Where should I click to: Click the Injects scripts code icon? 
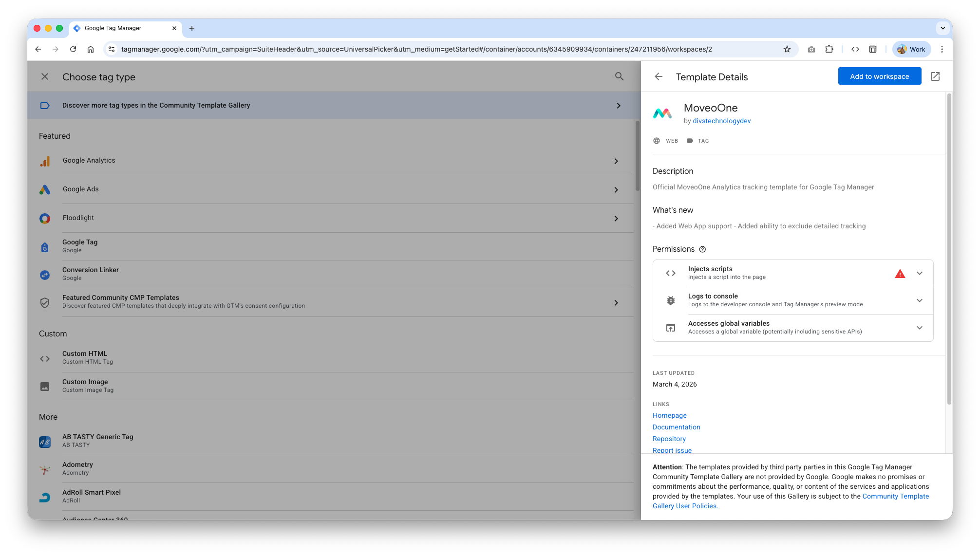click(671, 273)
